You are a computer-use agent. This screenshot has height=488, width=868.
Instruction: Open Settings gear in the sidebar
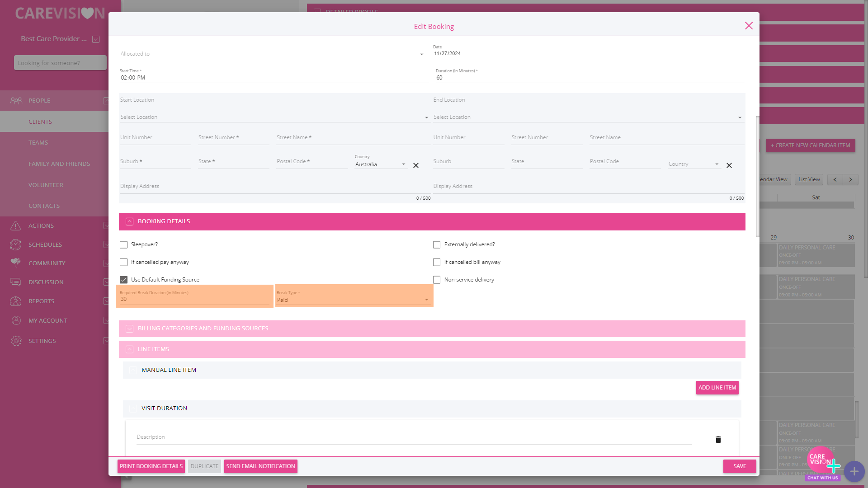16,341
